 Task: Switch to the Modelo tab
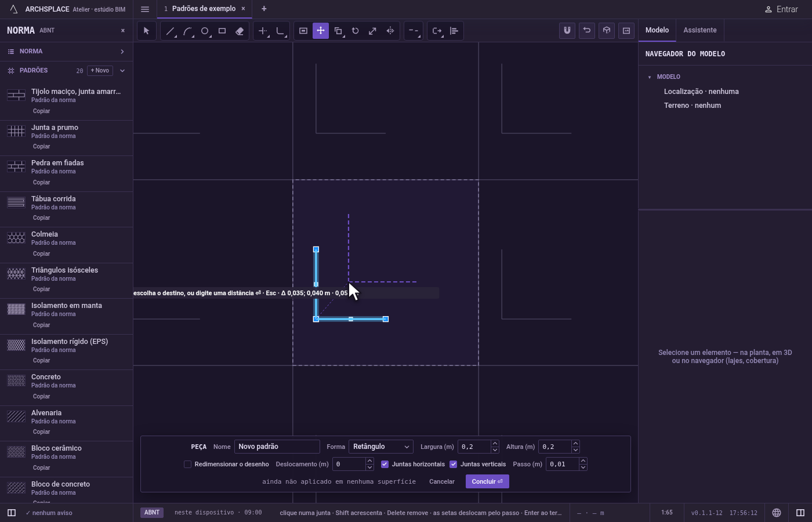pyautogui.click(x=657, y=30)
